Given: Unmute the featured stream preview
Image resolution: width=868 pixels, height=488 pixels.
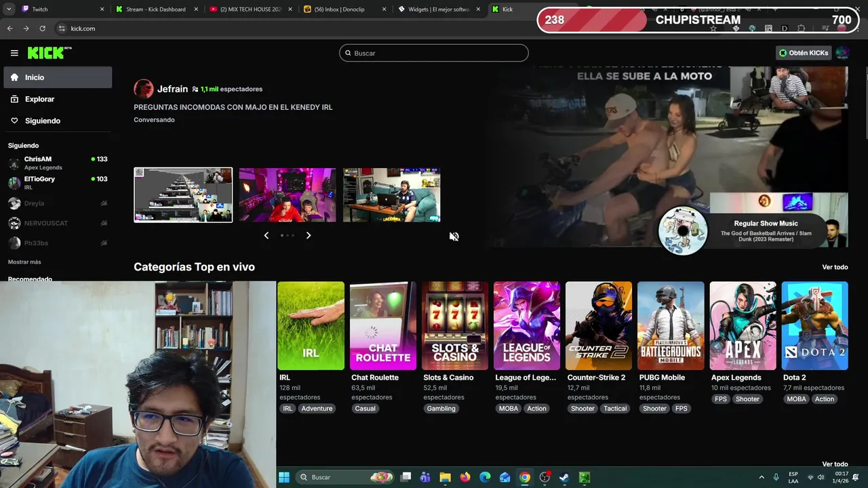Looking at the screenshot, I should click(454, 237).
